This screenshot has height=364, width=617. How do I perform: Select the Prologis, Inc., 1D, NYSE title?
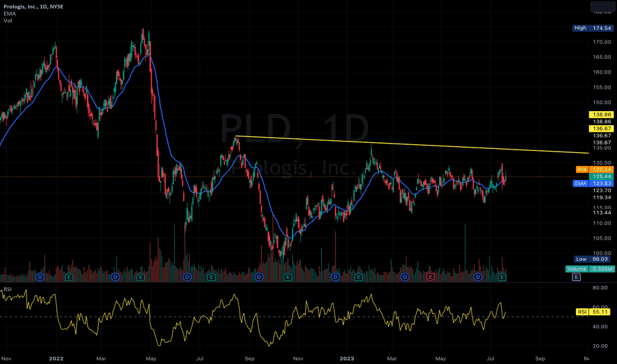coord(33,7)
